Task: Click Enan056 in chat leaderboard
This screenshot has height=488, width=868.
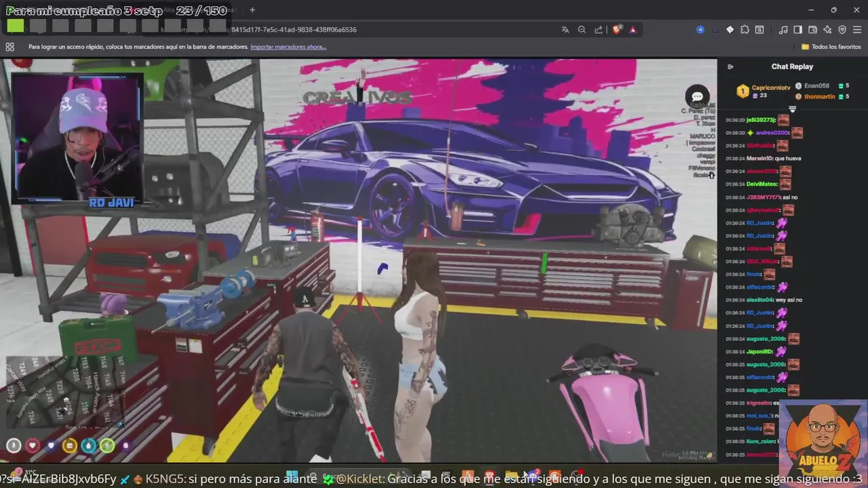Action: (816, 86)
